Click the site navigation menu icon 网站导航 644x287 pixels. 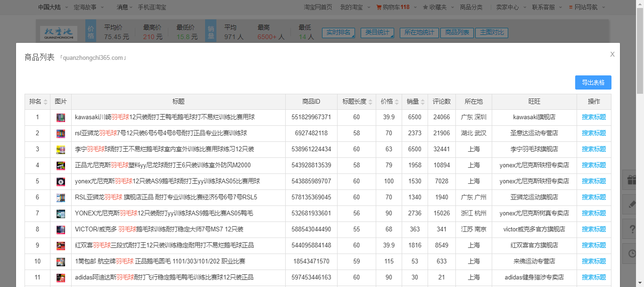coord(571,7)
